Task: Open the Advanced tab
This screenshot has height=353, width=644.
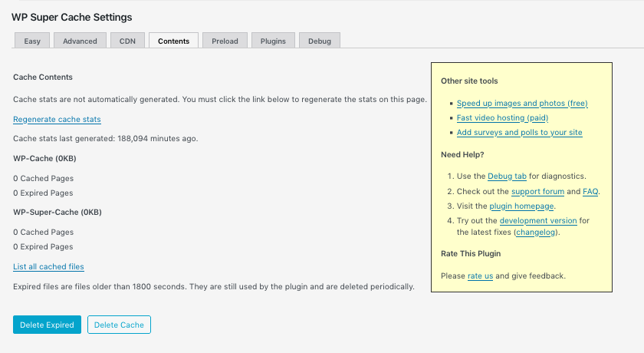Action: point(80,41)
